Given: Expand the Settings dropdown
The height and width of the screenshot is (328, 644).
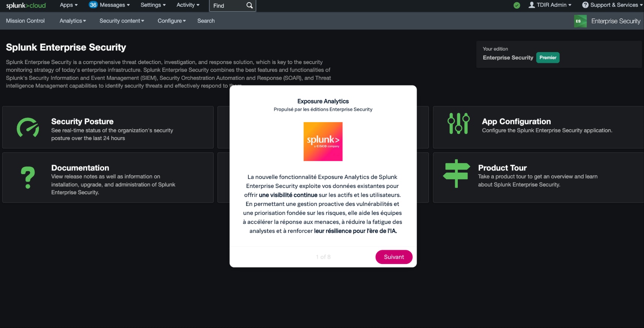Looking at the screenshot, I should point(153,5).
